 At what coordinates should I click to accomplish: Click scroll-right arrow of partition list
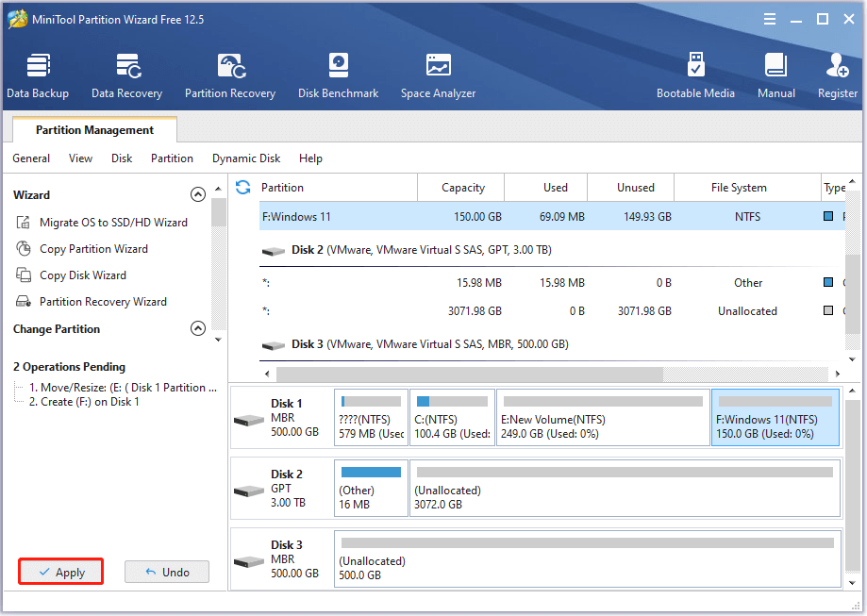click(x=838, y=374)
